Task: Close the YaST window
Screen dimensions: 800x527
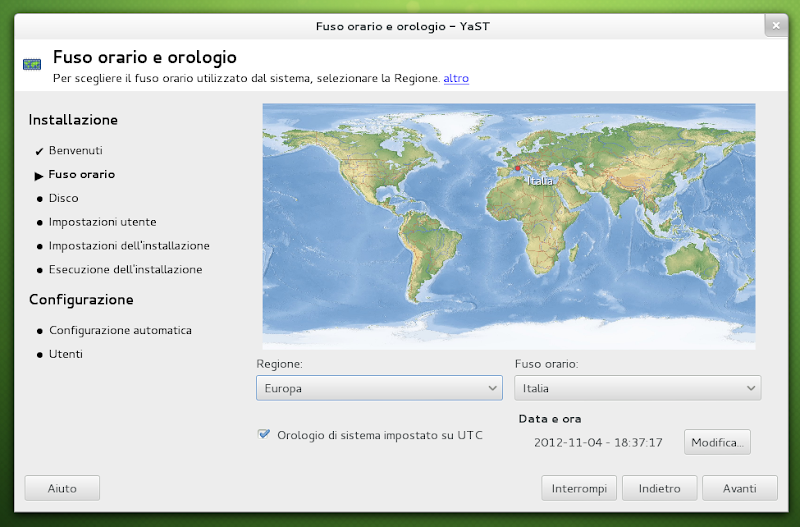Action: pyautogui.click(x=776, y=26)
